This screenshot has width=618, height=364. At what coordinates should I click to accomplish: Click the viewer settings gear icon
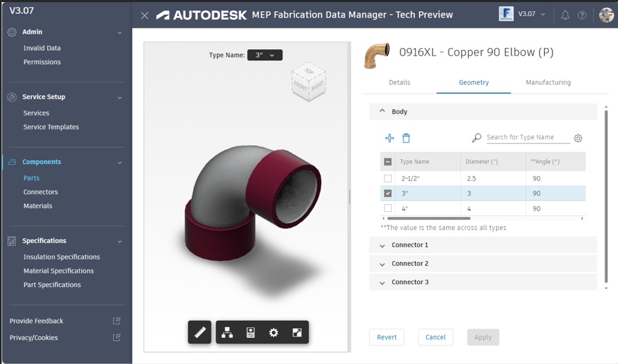274,333
